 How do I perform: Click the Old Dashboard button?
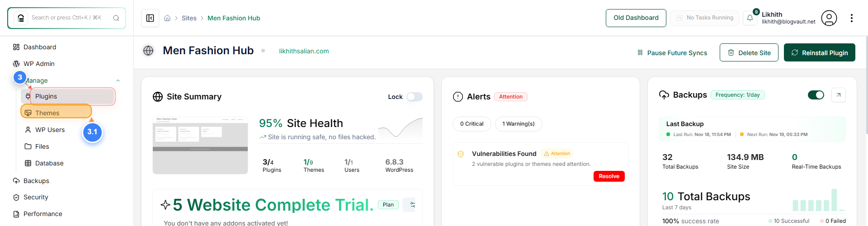[x=636, y=18]
